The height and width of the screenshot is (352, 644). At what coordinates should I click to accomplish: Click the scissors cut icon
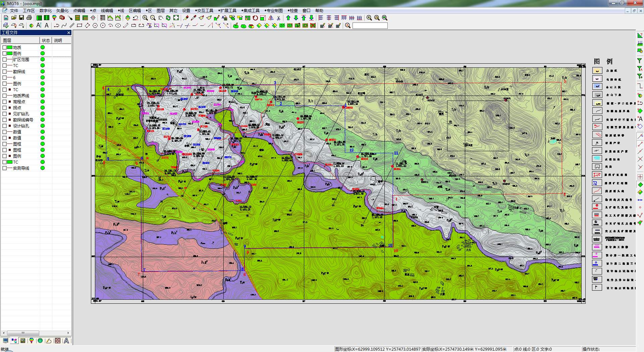tap(278, 18)
